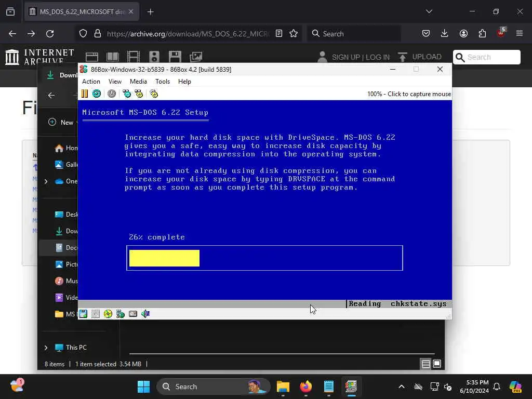Open Internet Archive images icon
The width and height of the screenshot is (532, 399).
pos(196,57)
